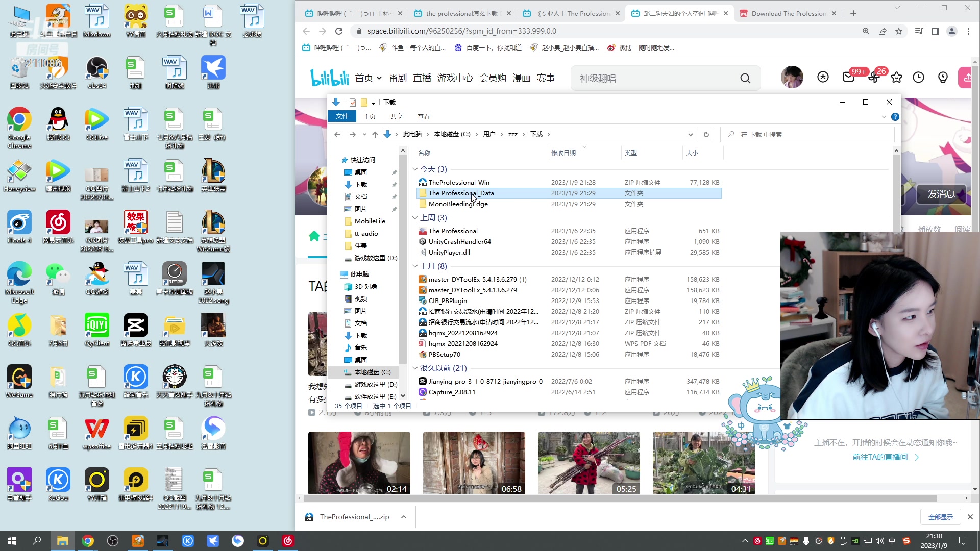Open bilibili messages envelope icon
980x551 pixels.
[x=848, y=78]
